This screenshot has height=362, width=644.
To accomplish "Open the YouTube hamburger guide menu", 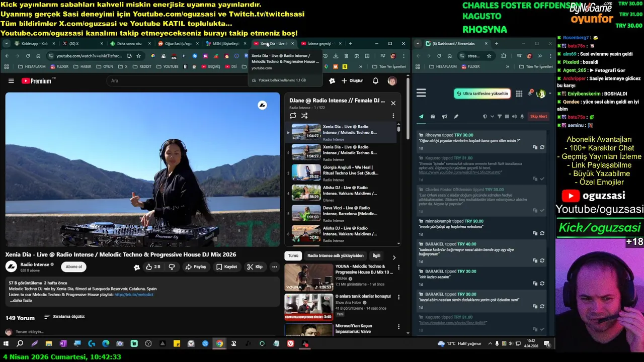I will tap(11, 80).
